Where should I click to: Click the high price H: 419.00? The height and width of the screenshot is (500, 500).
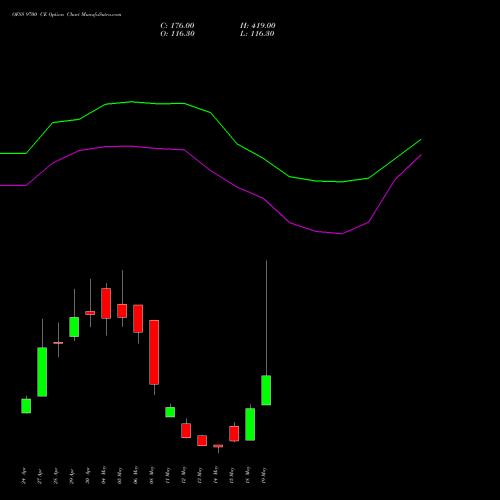[258, 26]
